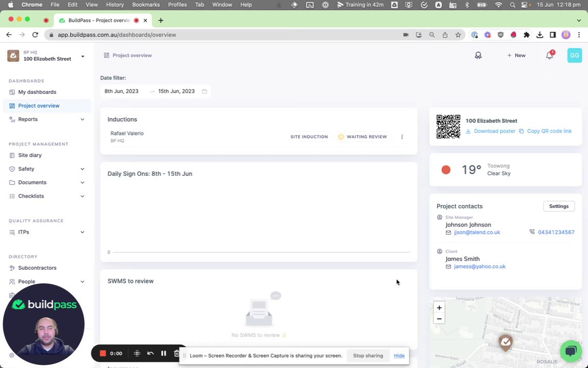This screenshot has height=368, width=588.
Task: Click the Project overview breadcrumb
Action: tap(132, 55)
